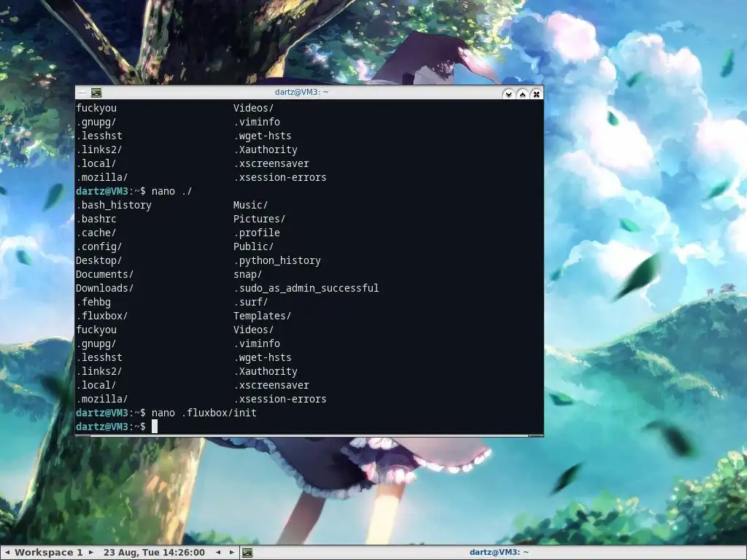This screenshot has width=747, height=560.
Task: Select previous window arrow beside the clock
Action: point(218,553)
